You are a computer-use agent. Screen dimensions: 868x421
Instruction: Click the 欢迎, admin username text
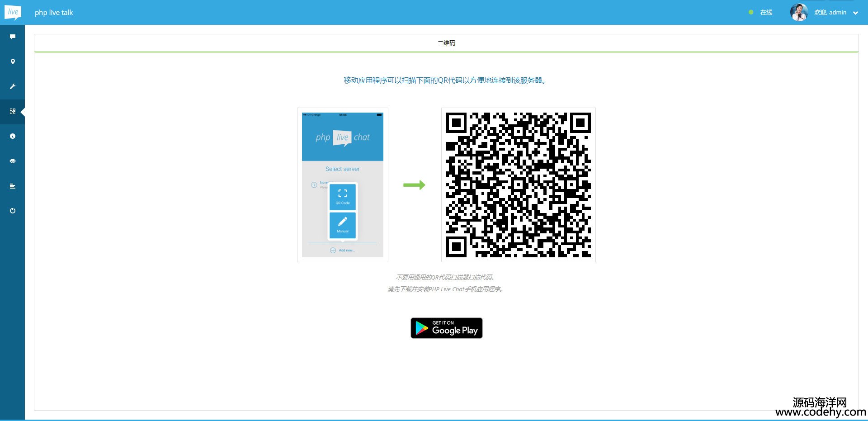[830, 12]
